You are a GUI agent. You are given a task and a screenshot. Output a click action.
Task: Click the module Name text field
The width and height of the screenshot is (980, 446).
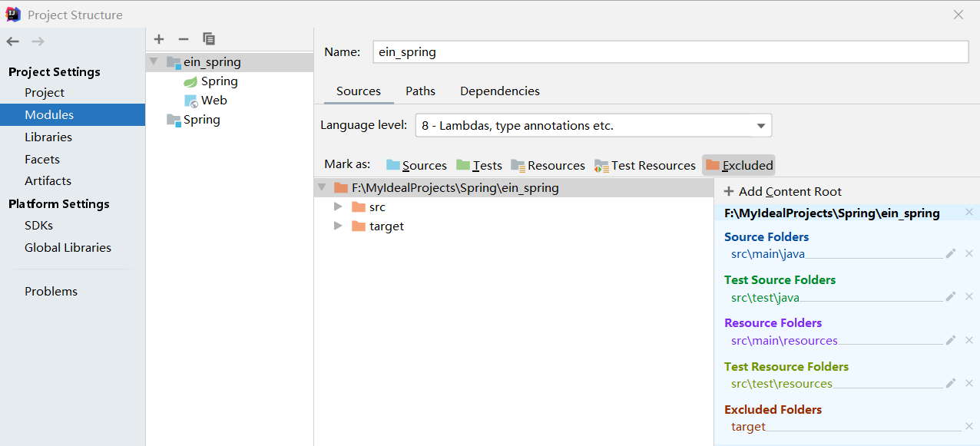pyautogui.click(x=670, y=52)
